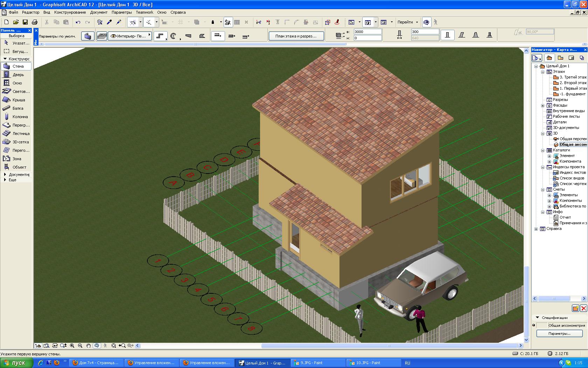Collapse the Каталоги tree node
The width and height of the screenshot is (588, 368).
pyautogui.click(x=543, y=150)
